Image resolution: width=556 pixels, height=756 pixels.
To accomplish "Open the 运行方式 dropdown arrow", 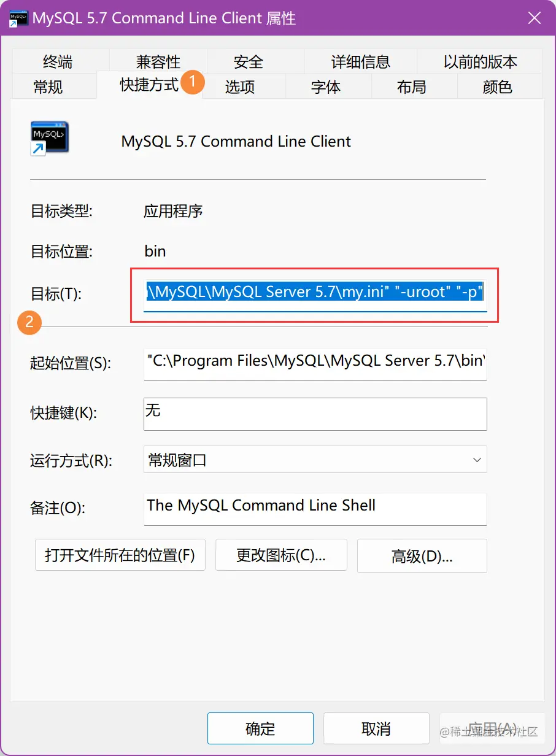I will [x=477, y=460].
